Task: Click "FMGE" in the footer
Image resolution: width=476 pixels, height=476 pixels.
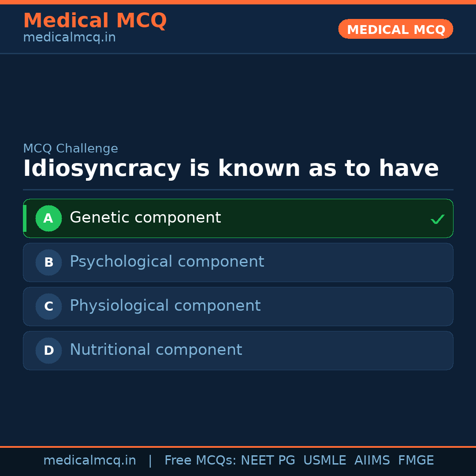Action: [416, 461]
